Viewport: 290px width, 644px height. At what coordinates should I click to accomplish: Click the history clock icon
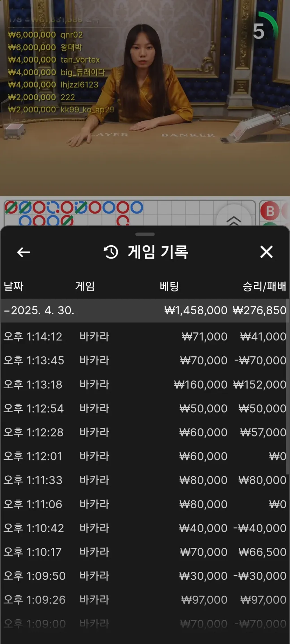coord(111,252)
